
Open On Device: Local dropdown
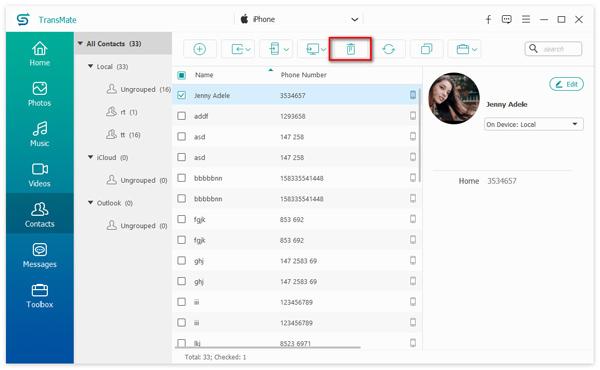click(533, 124)
